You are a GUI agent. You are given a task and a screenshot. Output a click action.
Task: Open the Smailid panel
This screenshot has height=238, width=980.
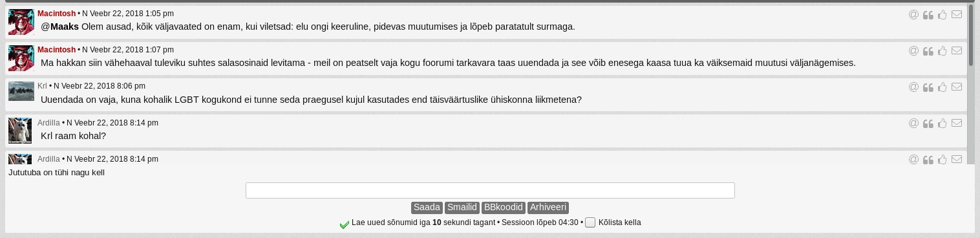(462, 208)
